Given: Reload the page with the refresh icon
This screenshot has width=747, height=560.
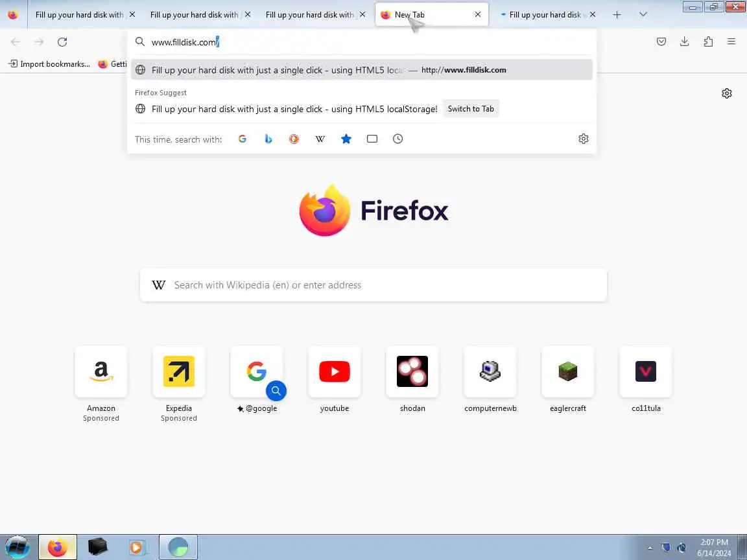Looking at the screenshot, I should coord(62,42).
